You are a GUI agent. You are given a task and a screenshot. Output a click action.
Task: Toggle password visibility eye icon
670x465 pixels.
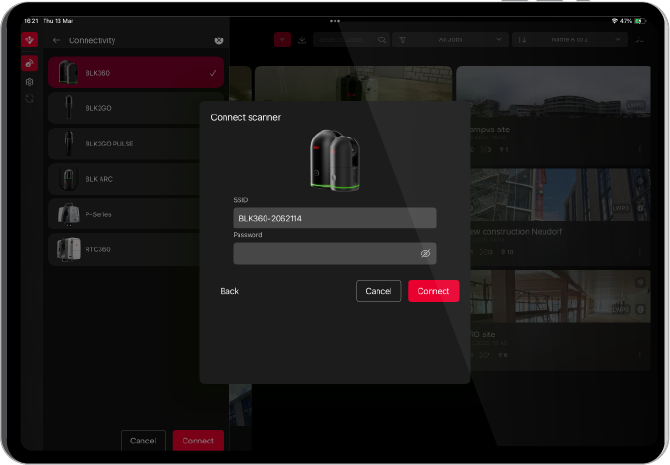pyautogui.click(x=425, y=254)
